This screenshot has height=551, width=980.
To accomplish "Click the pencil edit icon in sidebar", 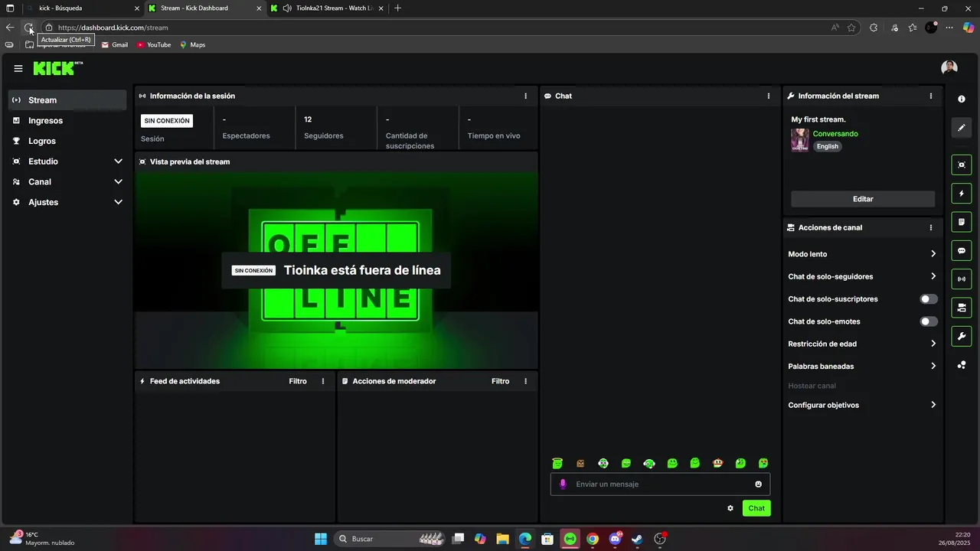I will 962,128.
